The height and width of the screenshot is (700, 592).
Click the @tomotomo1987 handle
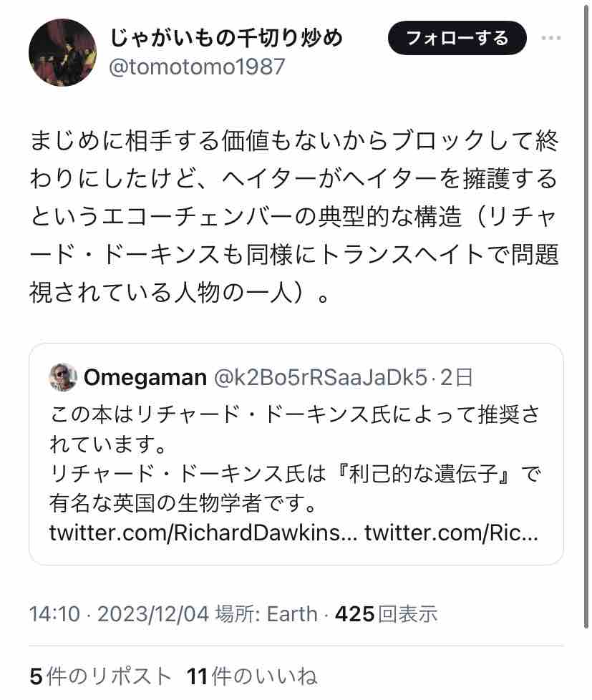point(196,67)
